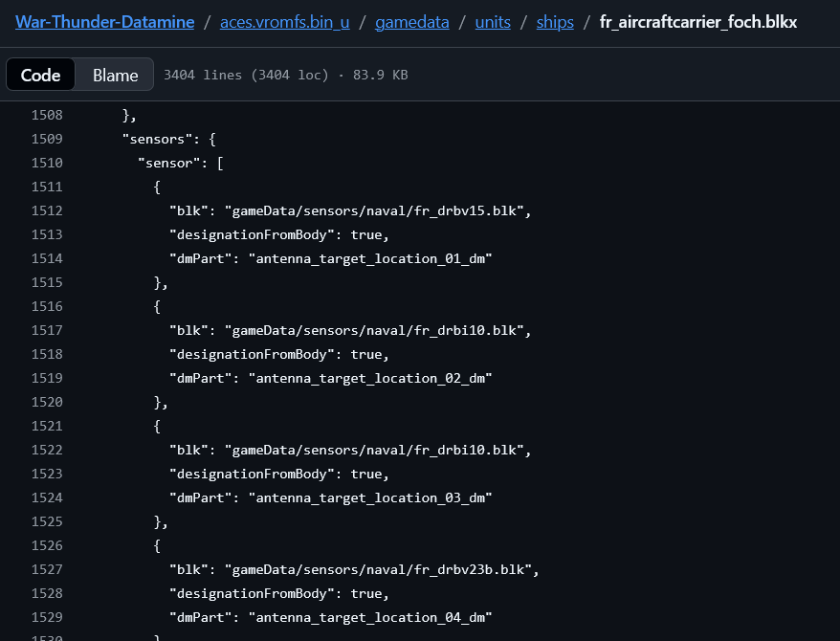Open the gamedata breadcrumb folder
The image size is (840, 641).
coord(411,21)
